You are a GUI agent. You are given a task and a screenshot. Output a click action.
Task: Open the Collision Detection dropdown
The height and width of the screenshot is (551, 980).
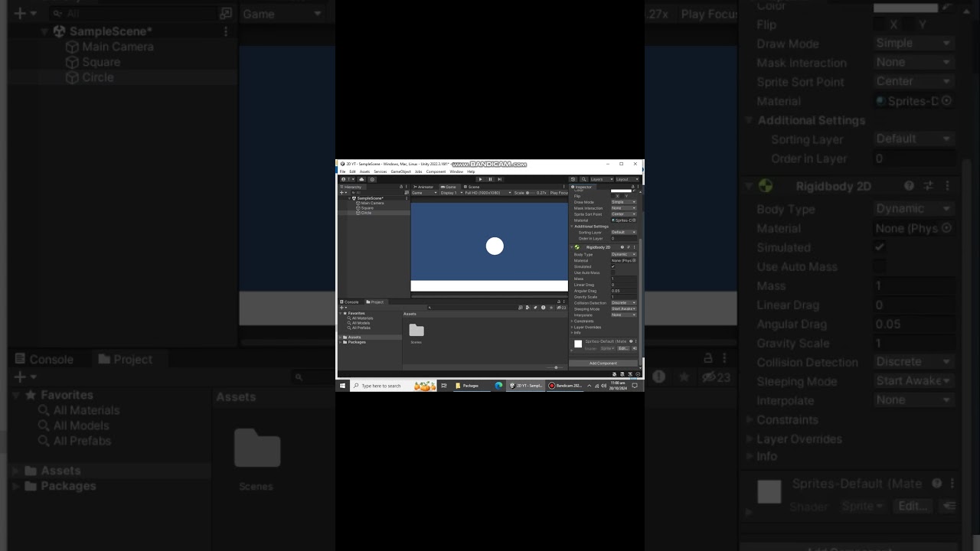tap(624, 303)
